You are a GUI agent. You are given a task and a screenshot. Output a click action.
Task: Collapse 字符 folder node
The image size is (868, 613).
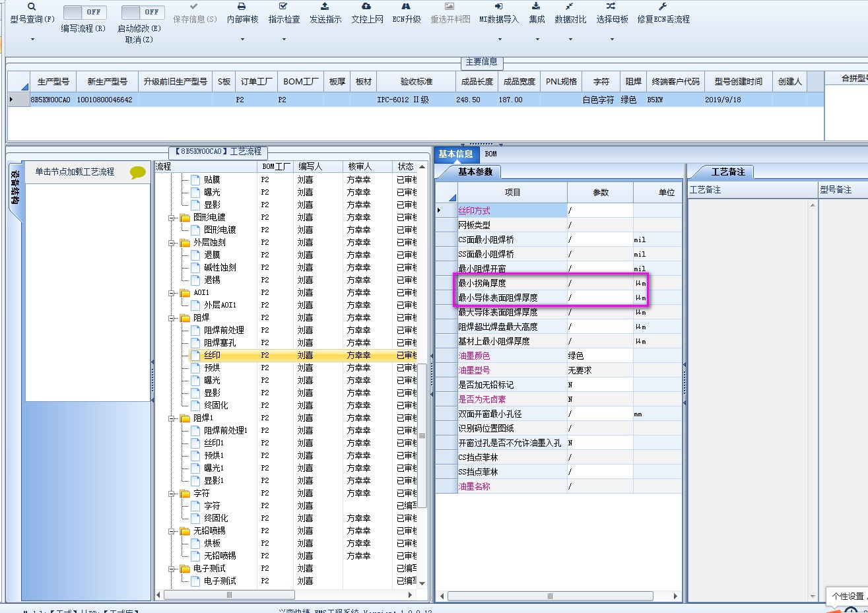coord(172,494)
